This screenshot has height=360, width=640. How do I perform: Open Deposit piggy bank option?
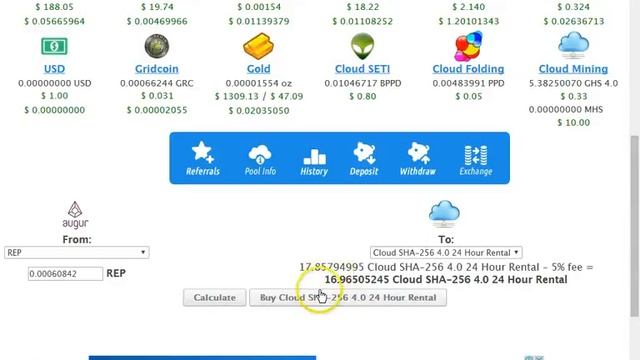364,159
